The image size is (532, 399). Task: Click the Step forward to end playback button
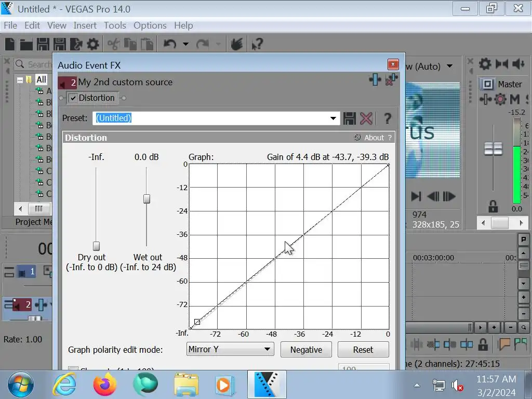pos(416,196)
